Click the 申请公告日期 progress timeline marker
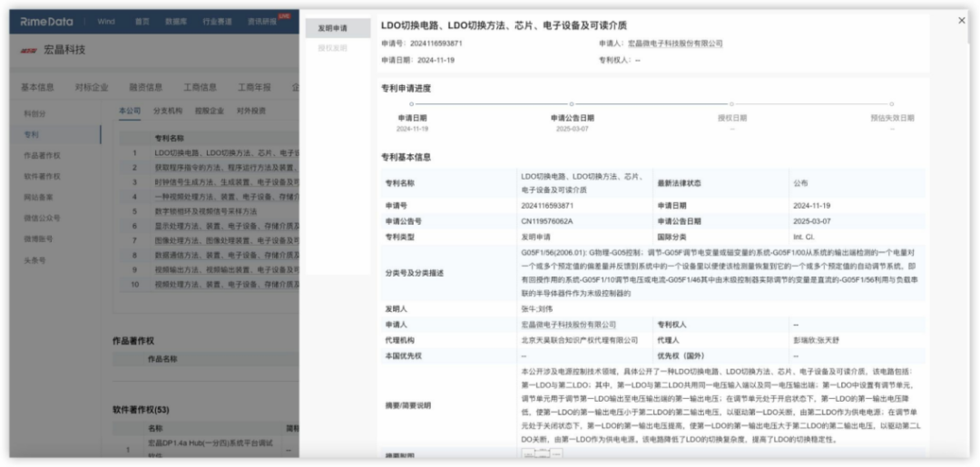Viewport: 980px width, 467px height. coord(572,104)
